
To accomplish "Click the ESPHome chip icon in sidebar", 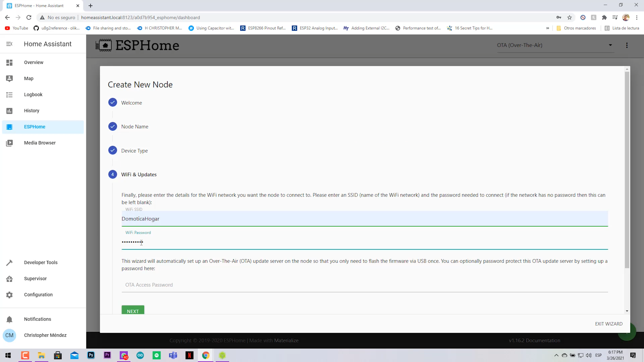I will (9, 127).
